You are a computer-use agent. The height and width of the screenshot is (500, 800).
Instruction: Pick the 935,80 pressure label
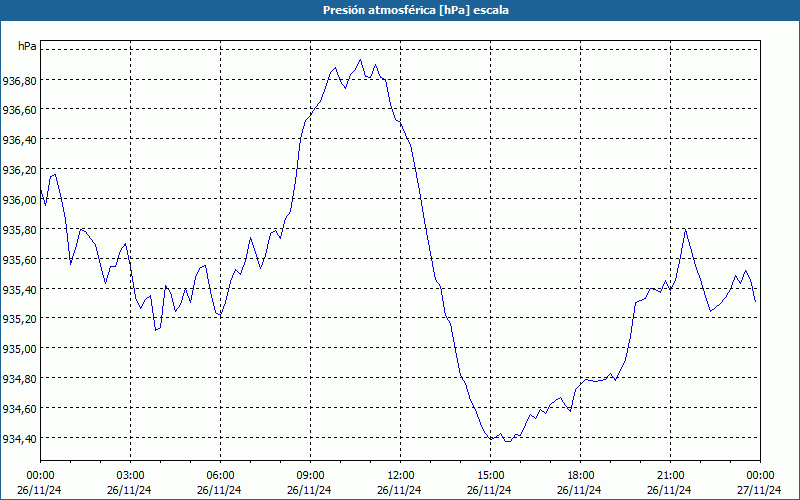(19, 230)
